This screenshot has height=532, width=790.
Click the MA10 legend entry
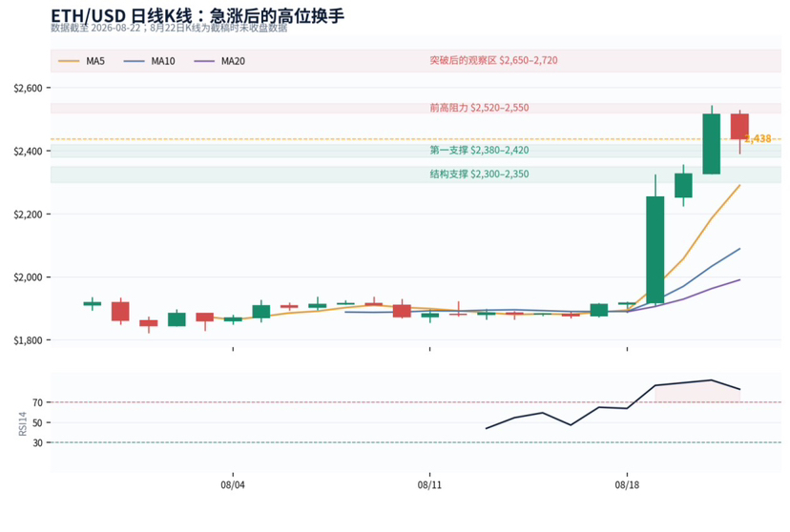click(x=149, y=61)
